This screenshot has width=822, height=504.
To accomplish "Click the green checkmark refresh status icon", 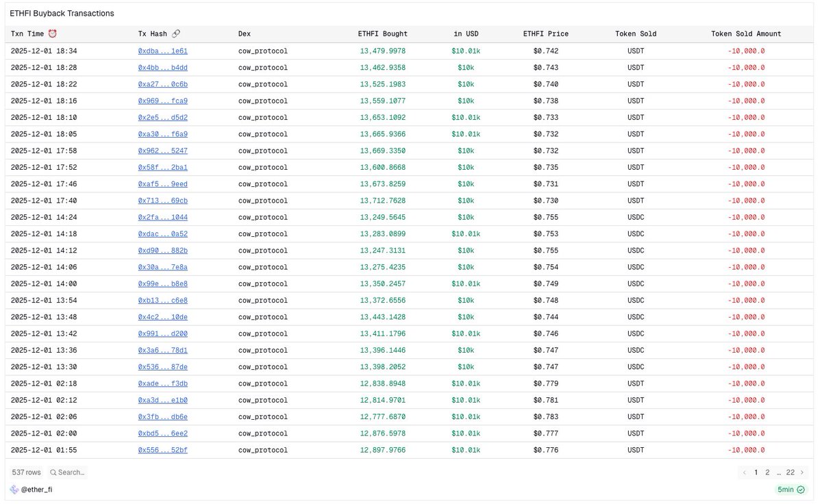I will (x=801, y=490).
